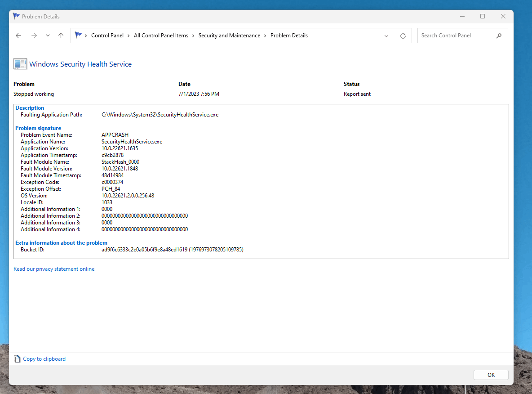Open Control Panel breadcrumb

pos(107,36)
